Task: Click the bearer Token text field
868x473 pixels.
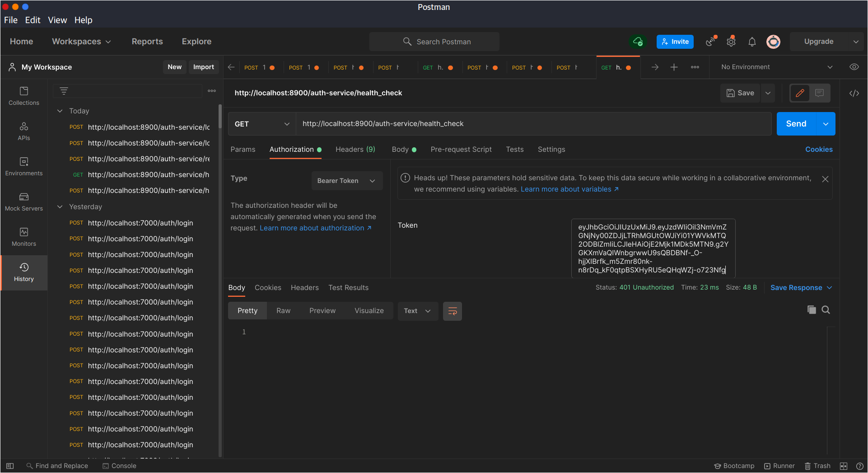Action: [653, 248]
